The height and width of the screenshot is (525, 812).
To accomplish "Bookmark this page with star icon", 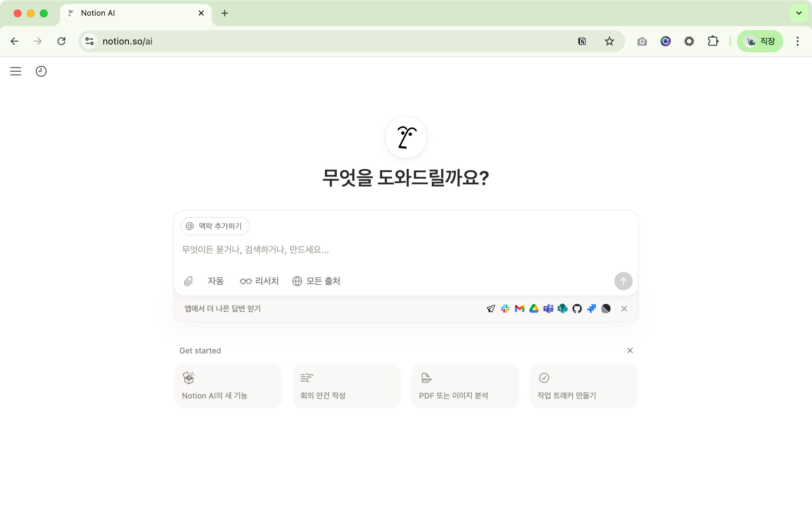I will point(609,41).
